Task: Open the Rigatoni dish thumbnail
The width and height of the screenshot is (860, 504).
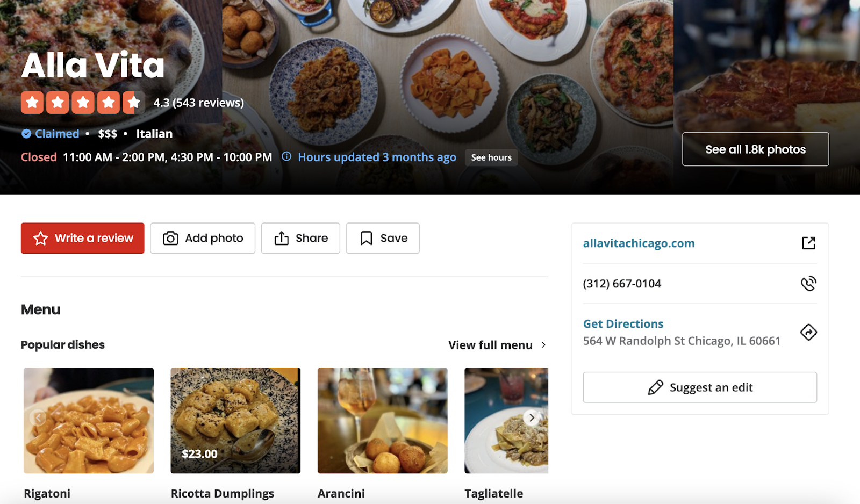Action: click(88, 420)
